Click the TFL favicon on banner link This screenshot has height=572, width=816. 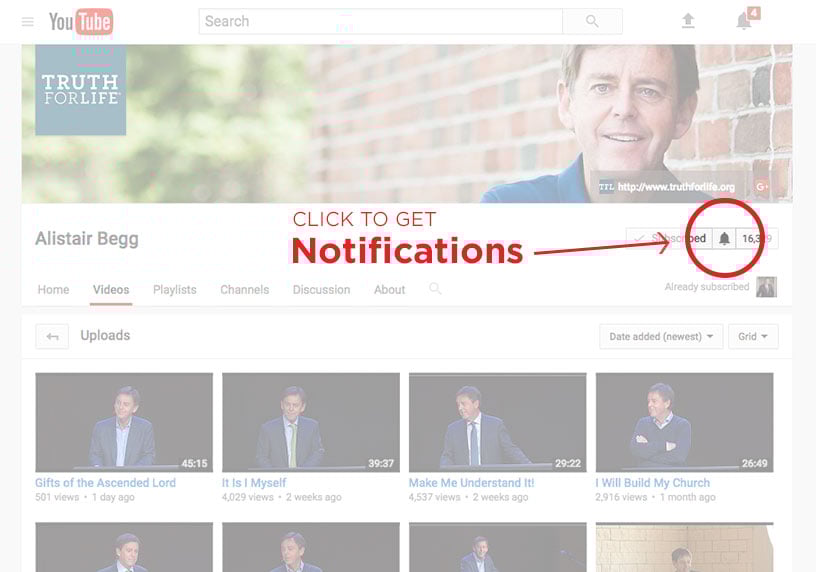coord(606,187)
